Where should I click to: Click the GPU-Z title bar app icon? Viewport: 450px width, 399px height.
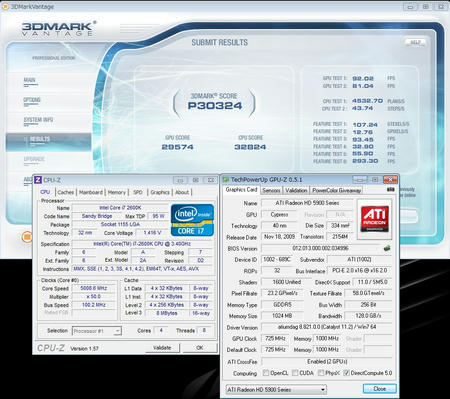226,180
